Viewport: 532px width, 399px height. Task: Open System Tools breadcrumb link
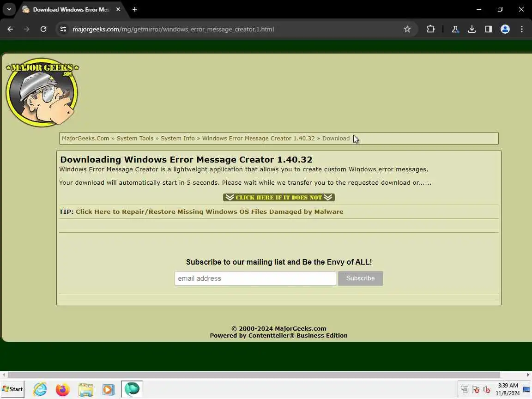(135, 139)
